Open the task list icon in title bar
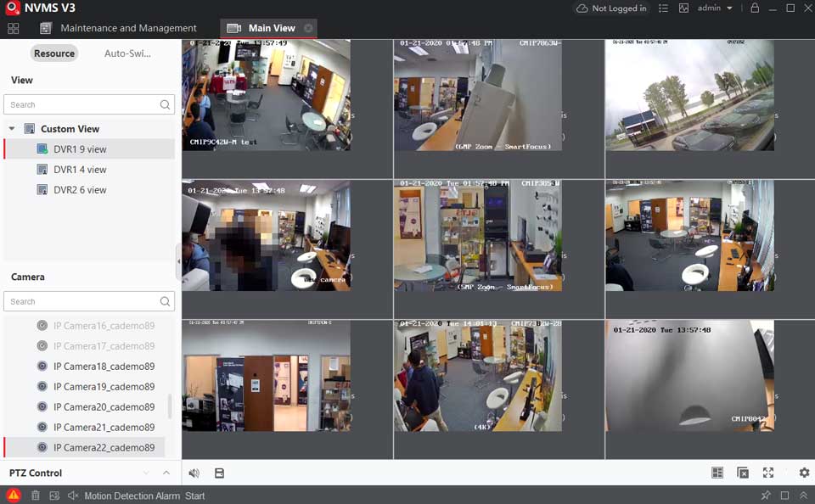815x504 pixels. [x=663, y=8]
